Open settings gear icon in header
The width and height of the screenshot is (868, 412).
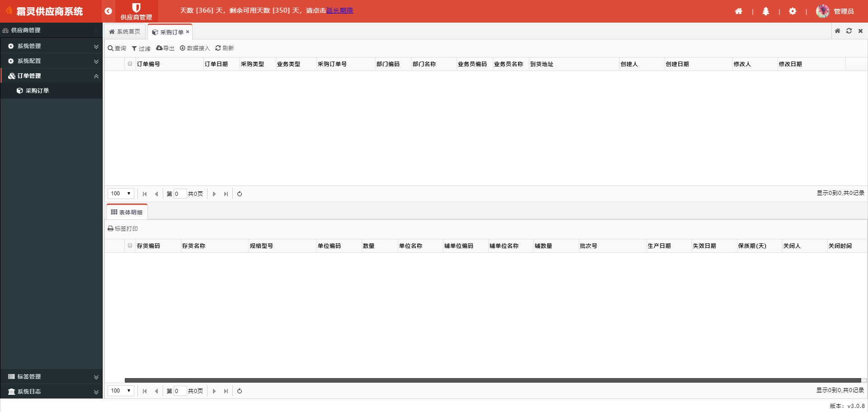click(x=792, y=11)
